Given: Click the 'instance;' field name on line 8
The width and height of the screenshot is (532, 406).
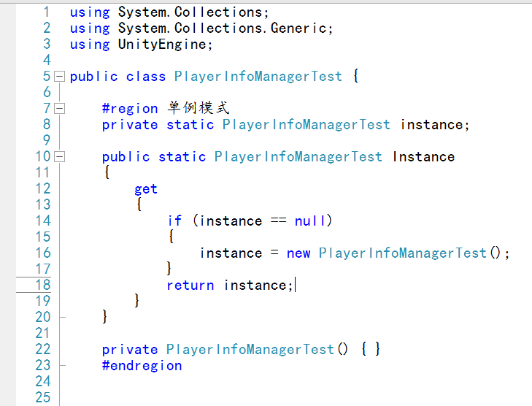Looking at the screenshot, I should (435, 125).
